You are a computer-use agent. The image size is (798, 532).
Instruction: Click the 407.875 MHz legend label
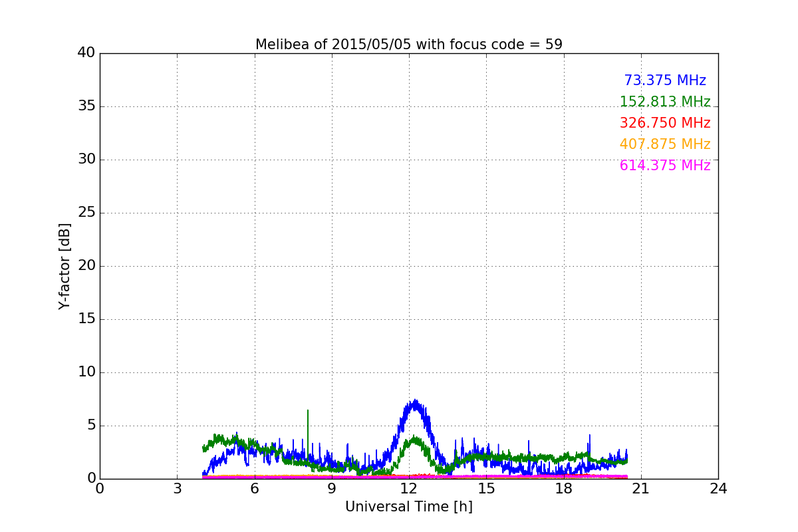tap(665, 144)
